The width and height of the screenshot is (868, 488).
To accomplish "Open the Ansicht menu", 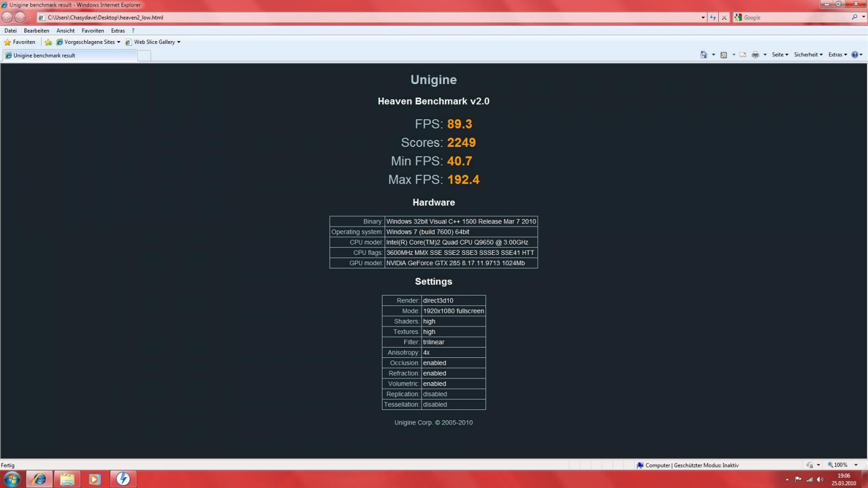I will click(66, 31).
